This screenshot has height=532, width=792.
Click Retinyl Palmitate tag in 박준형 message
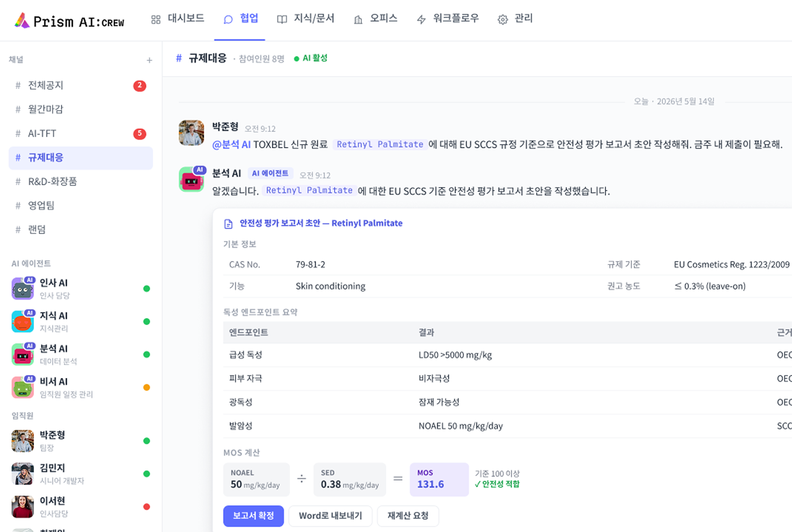(x=380, y=144)
